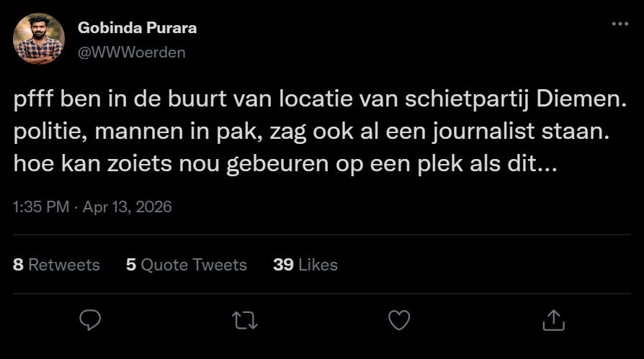Image resolution: width=644 pixels, height=359 pixels.
Task: View the 5 Quote Tweets list
Action: (186, 265)
